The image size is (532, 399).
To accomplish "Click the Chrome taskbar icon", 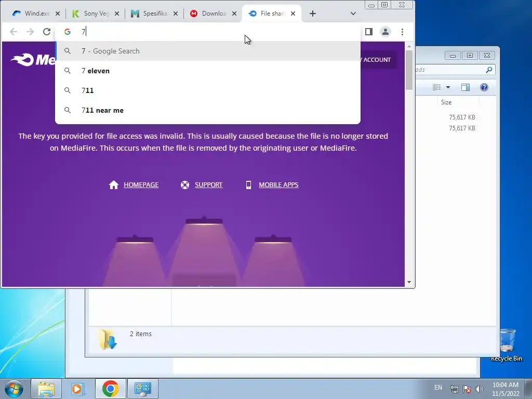I will [x=110, y=389].
